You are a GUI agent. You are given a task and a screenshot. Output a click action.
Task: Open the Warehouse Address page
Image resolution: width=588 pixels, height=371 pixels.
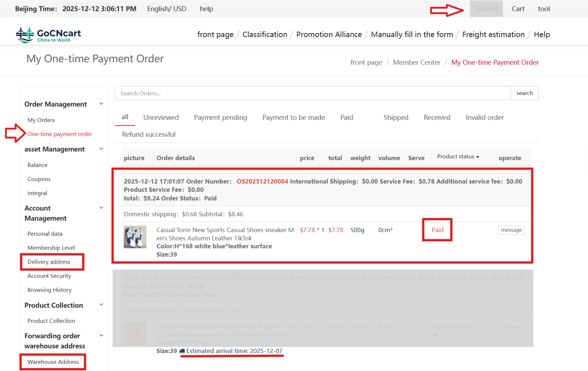[x=53, y=362]
